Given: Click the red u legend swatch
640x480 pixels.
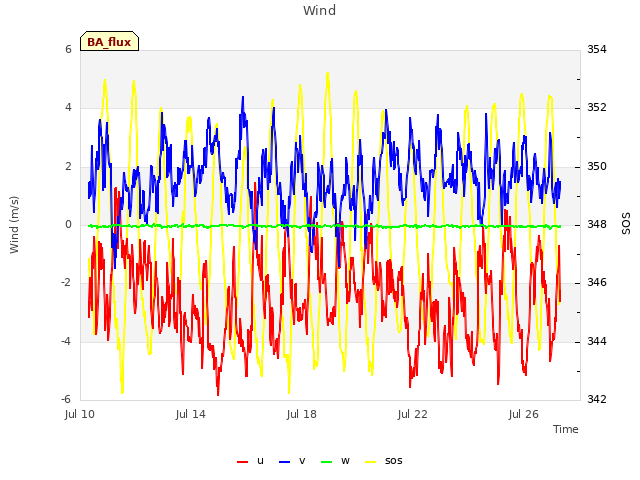Looking at the screenshot, I should (x=242, y=462).
